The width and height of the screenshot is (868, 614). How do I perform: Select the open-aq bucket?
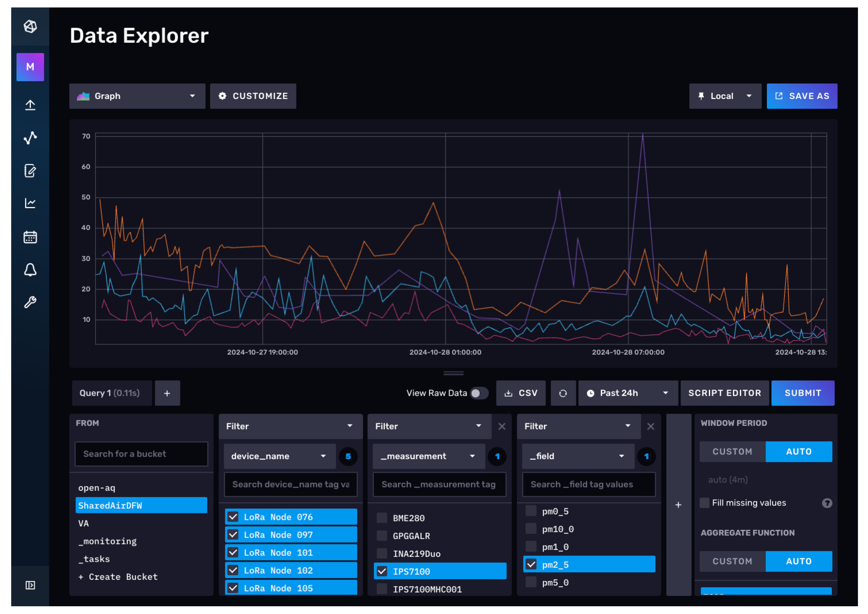coord(141,488)
